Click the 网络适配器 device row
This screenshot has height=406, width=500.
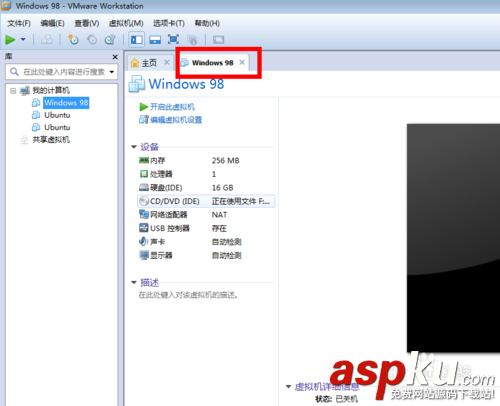pos(206,215)
